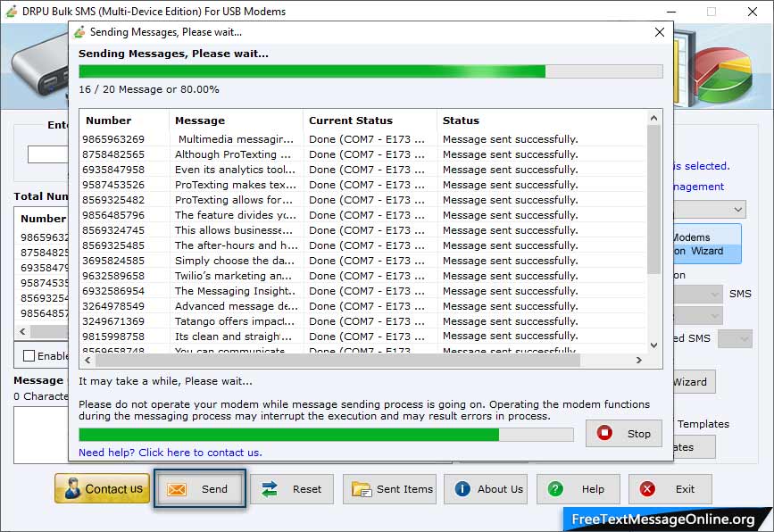The height and width of the screenshot is (532, 774).
Task: Select row with number 6935847958
Action: (362, 170)
